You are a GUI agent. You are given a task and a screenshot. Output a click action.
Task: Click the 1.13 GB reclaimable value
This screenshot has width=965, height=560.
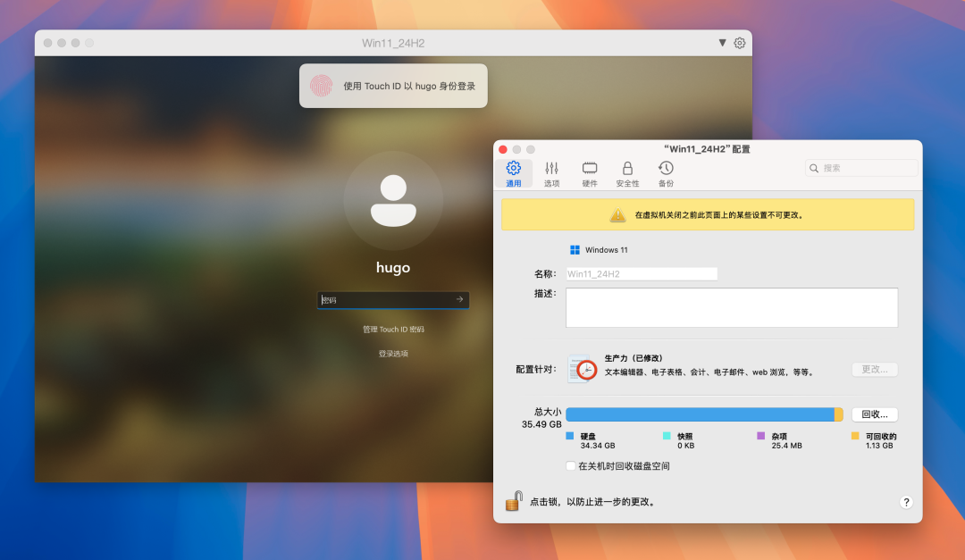pyautogui.click(x=879, y=446)
